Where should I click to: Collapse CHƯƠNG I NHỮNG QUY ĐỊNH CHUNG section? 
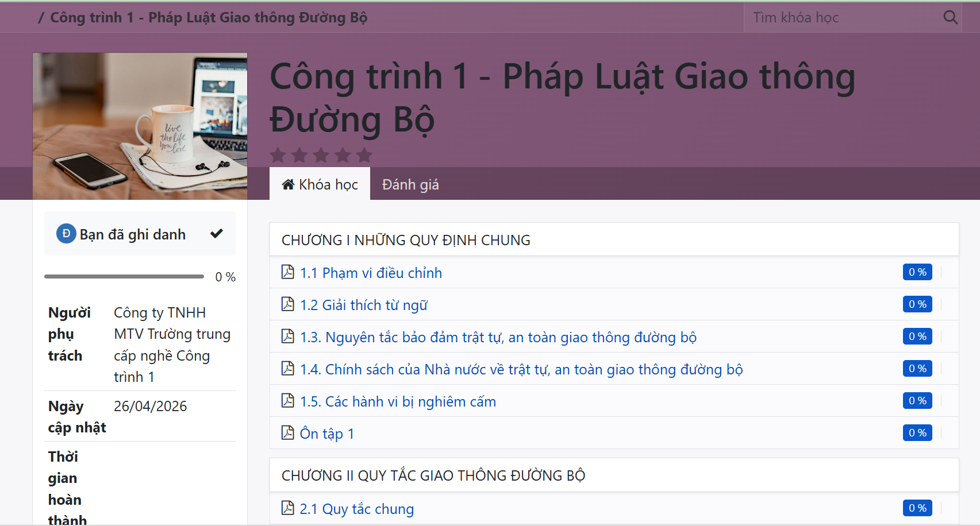(614, 240)
